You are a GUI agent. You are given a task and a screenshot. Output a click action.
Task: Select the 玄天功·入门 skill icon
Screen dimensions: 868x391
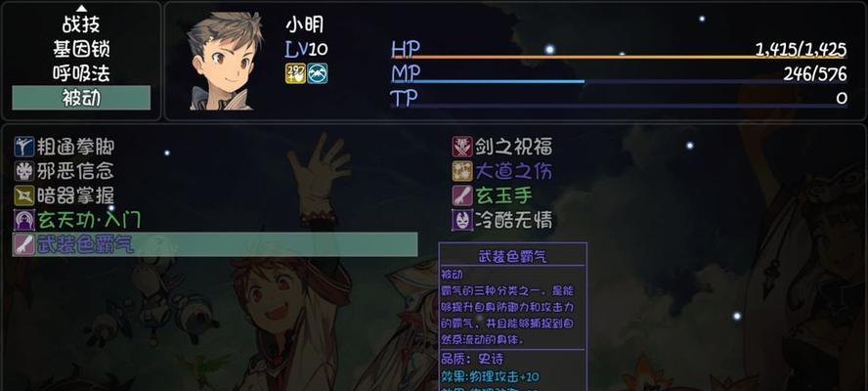pyautogui.click(x=24, y=220)
